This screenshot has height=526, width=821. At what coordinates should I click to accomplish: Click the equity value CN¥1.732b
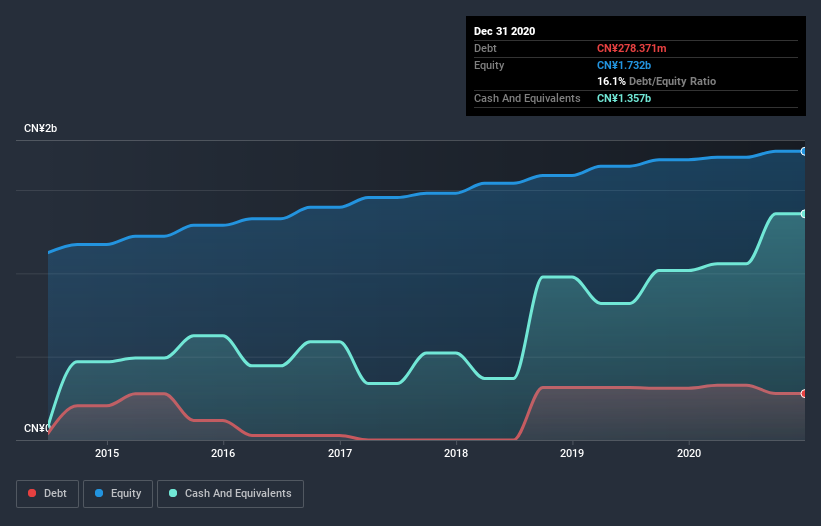coord(624,65)
